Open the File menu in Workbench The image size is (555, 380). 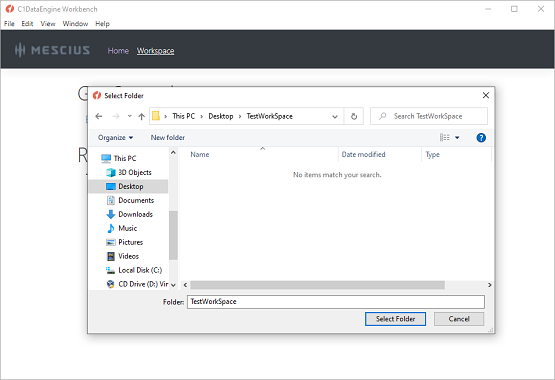coord(9,24)
